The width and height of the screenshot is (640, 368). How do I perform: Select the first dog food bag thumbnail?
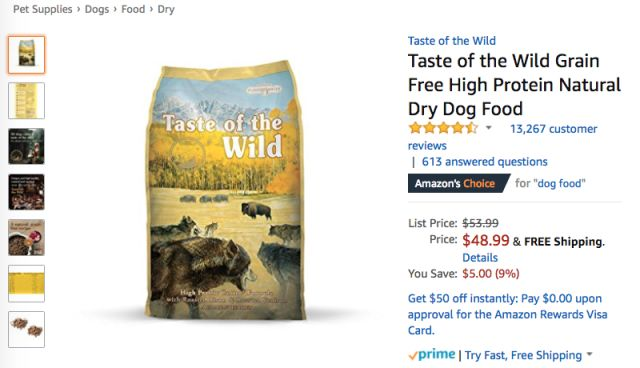tap(27, 55)
